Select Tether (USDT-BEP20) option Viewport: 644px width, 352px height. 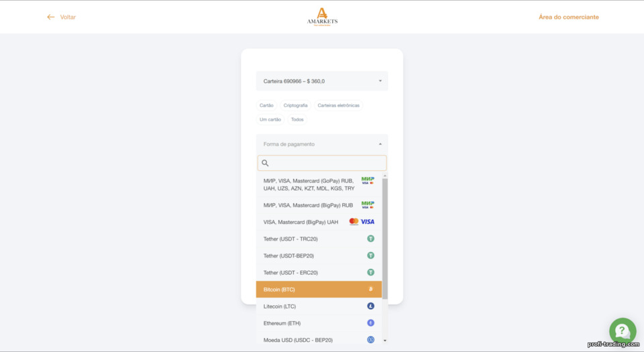(x=319, y=255)
